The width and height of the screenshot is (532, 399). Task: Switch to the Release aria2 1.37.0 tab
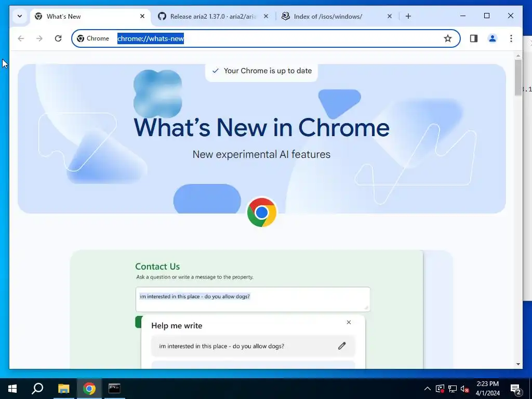pyautogui.click(x=212, y=16)
